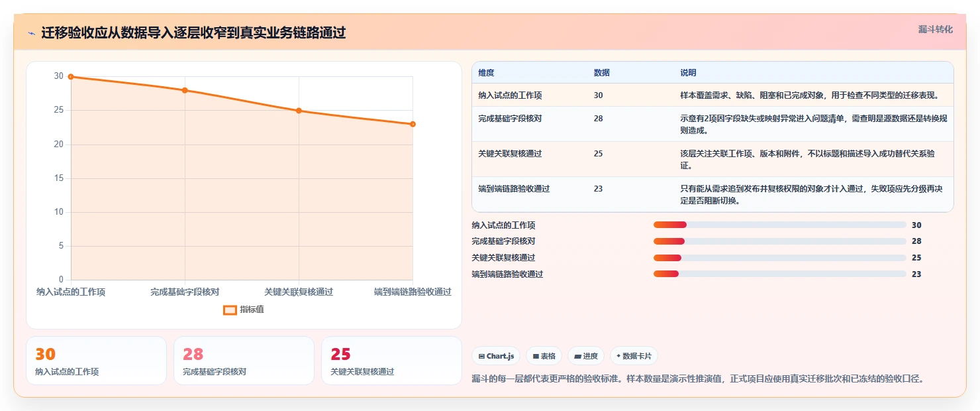The width and height of the screenshot is (980, 411).
Task: Click the footer note starting 漏斗的每一层
Action: pyautogui.click(x=697, y=379)
